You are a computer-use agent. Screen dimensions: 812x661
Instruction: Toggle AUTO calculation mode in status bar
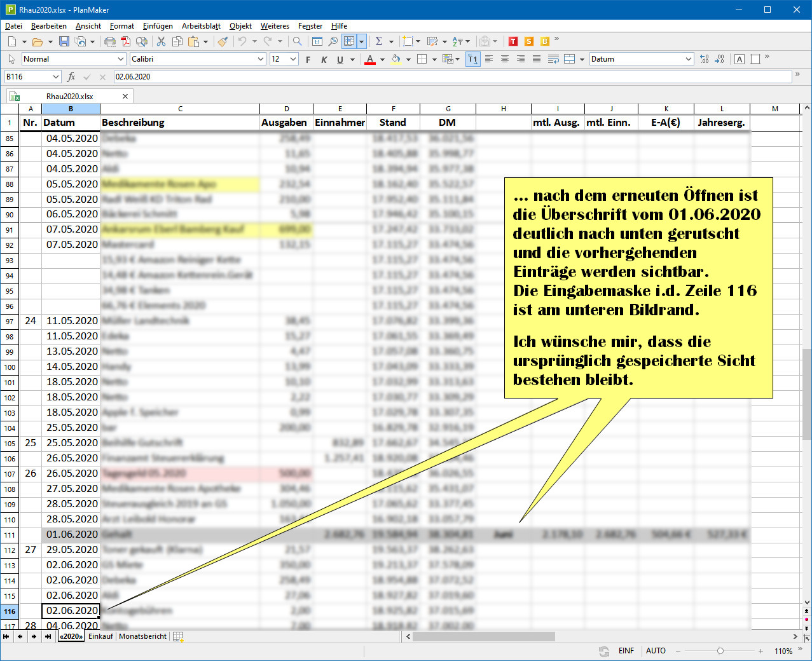click(x=656, y=651)
